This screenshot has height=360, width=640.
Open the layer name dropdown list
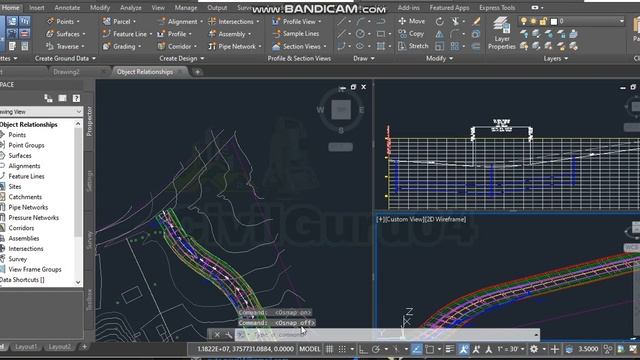pyautogui.click(x=621, y=21)
